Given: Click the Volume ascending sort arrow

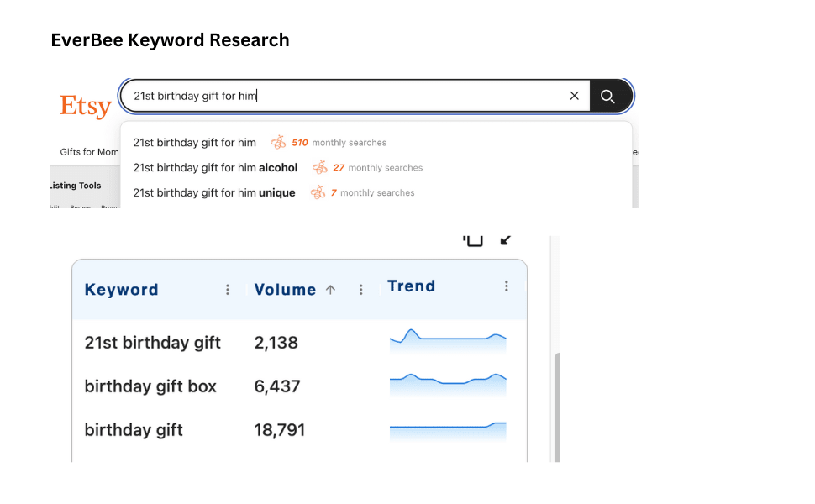Looking at the screenshot, I should 330,290.
